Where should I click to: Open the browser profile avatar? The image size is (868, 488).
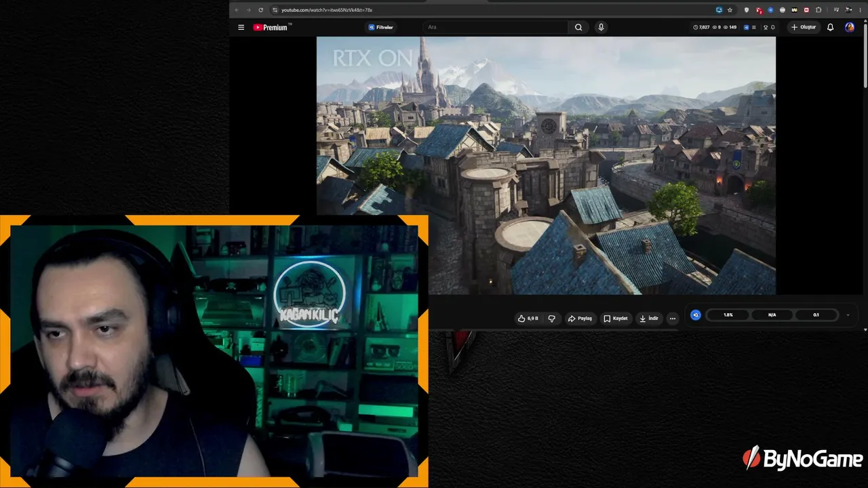click(848, 10)
